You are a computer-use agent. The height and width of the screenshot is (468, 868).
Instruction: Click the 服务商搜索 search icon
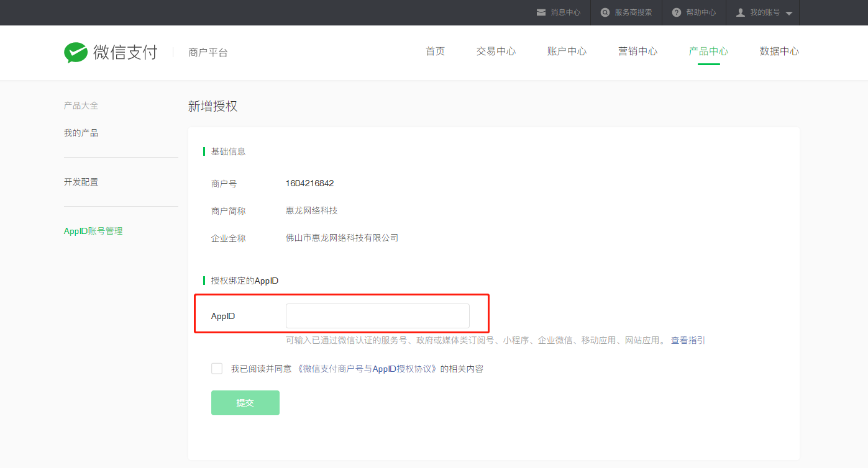coord(605,12)
